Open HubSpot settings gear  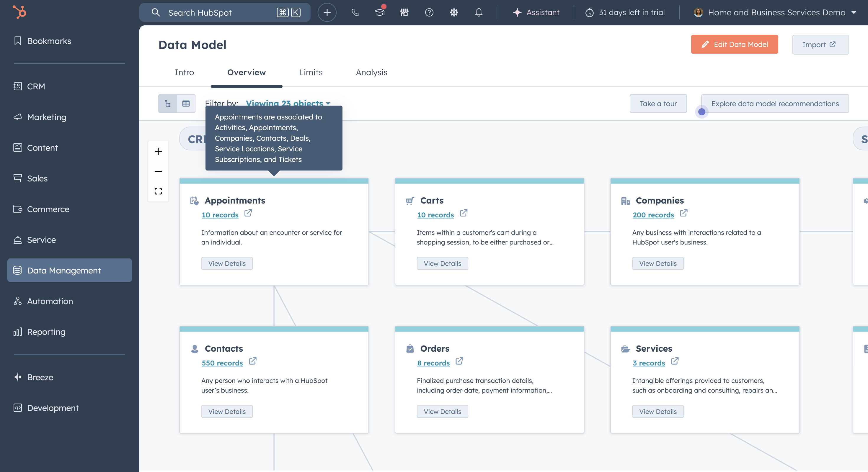pyautogui.click(x=453, y=12)
